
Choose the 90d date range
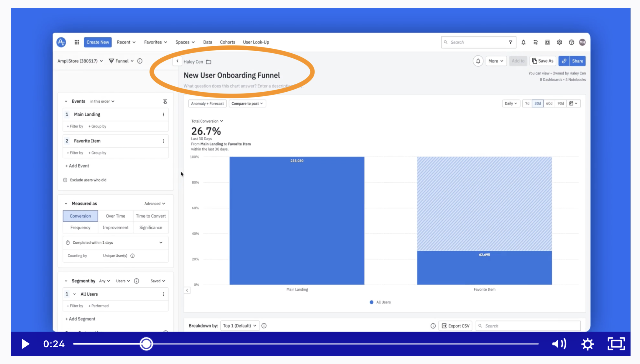[560, 103]
